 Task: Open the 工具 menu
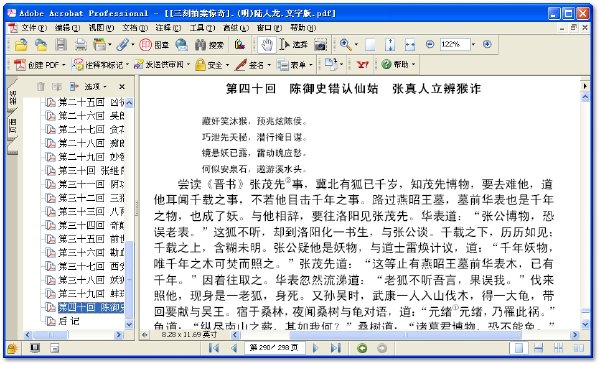(x=202, y=28)
